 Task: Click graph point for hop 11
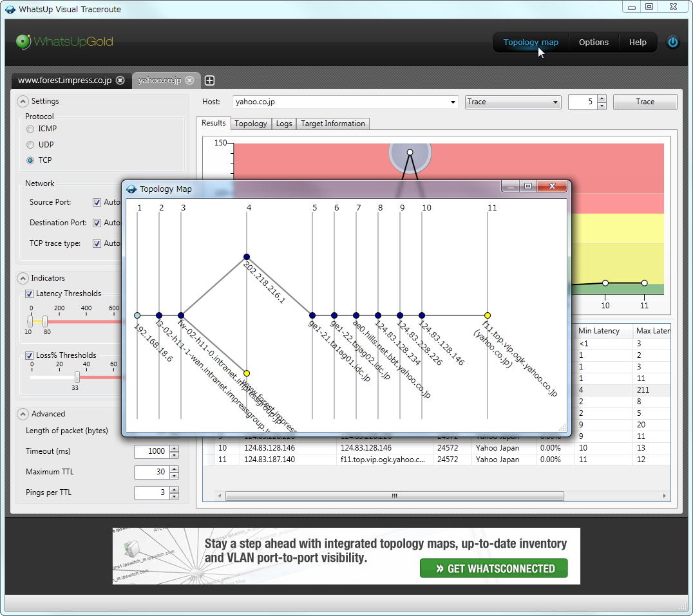pos(645,283)
